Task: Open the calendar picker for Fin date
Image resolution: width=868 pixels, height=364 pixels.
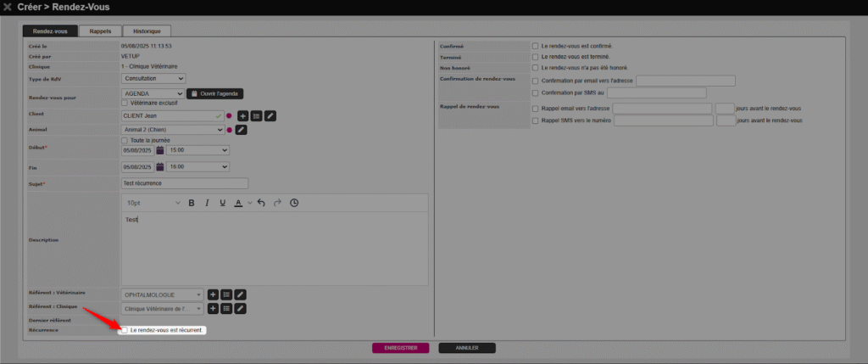Action: (x=160, y=167)
